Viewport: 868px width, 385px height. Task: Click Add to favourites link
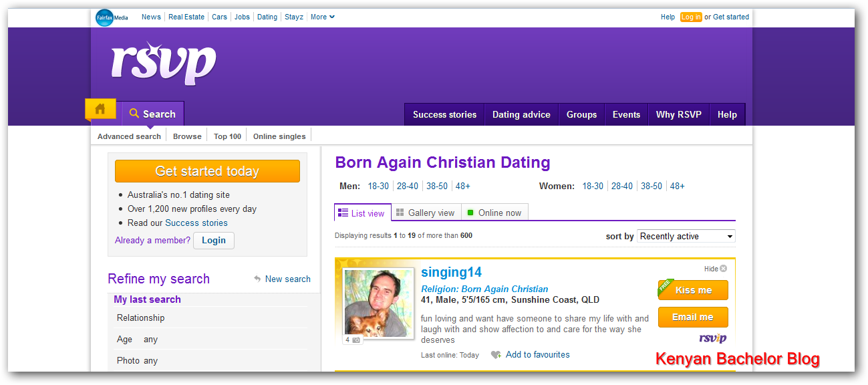tap(538, 355)
